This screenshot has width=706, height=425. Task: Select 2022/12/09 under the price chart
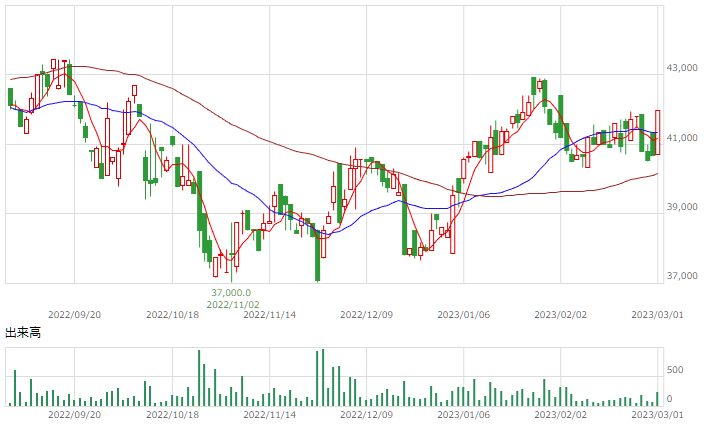tap(367, 315)
